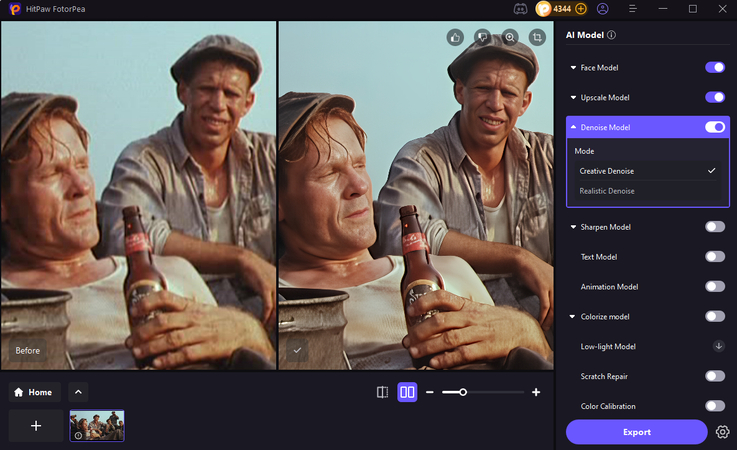Click the Color Calibration label

[608, 406]
